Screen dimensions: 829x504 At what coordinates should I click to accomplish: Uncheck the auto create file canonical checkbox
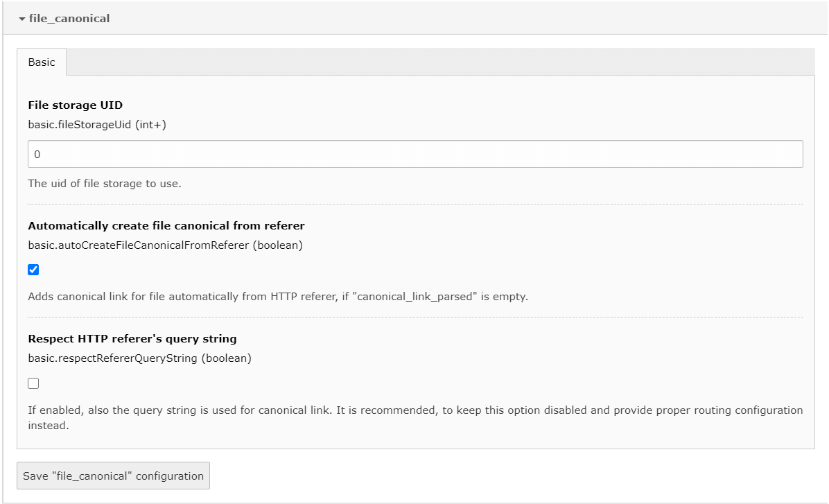click(x=33, y=270)
